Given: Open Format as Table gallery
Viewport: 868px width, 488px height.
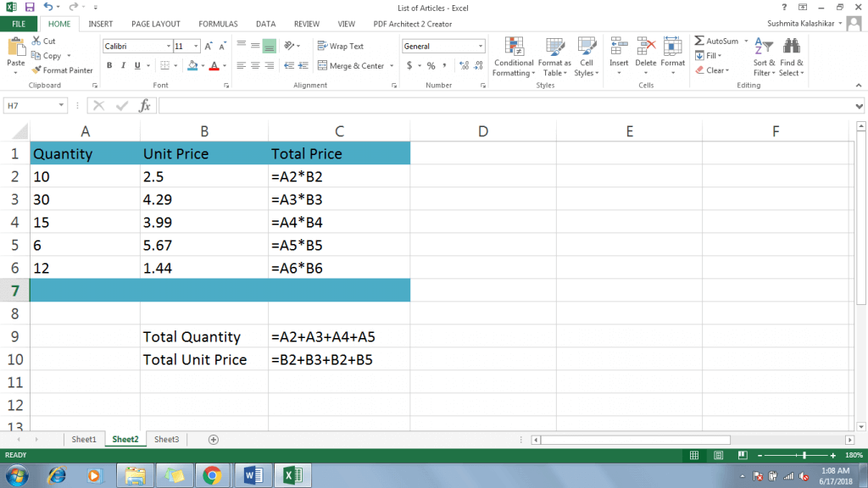Looking at the screenshot, I should 554,47.
